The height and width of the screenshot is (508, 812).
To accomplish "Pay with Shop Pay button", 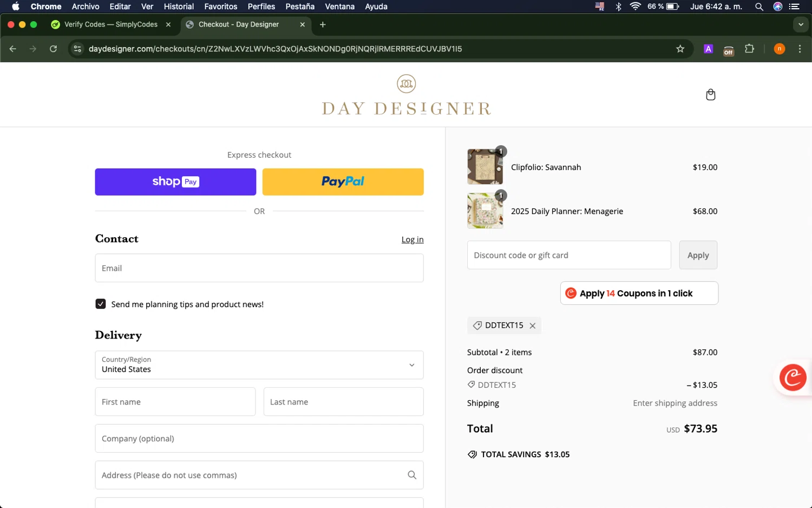I will coord(175,182).
